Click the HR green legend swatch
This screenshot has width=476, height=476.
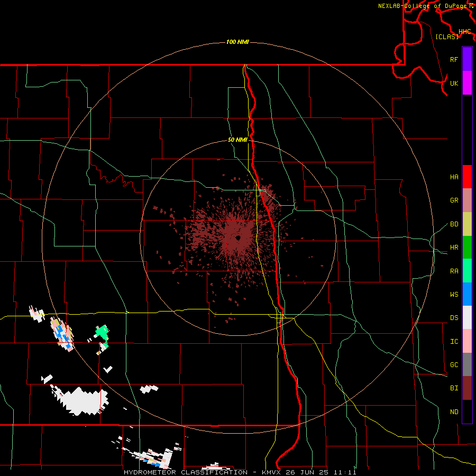467,248
